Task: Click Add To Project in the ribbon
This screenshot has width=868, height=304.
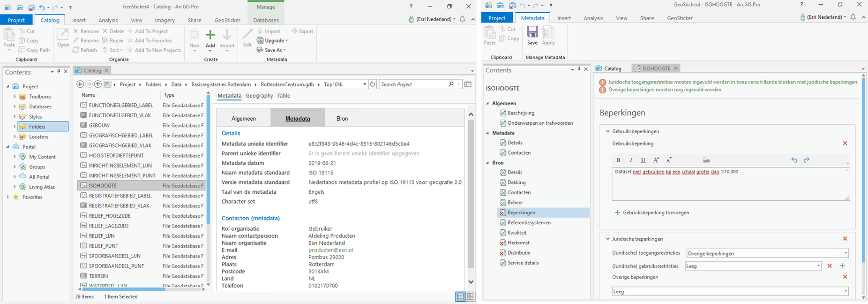Action: pyautogui.click(x=147, y=31)
